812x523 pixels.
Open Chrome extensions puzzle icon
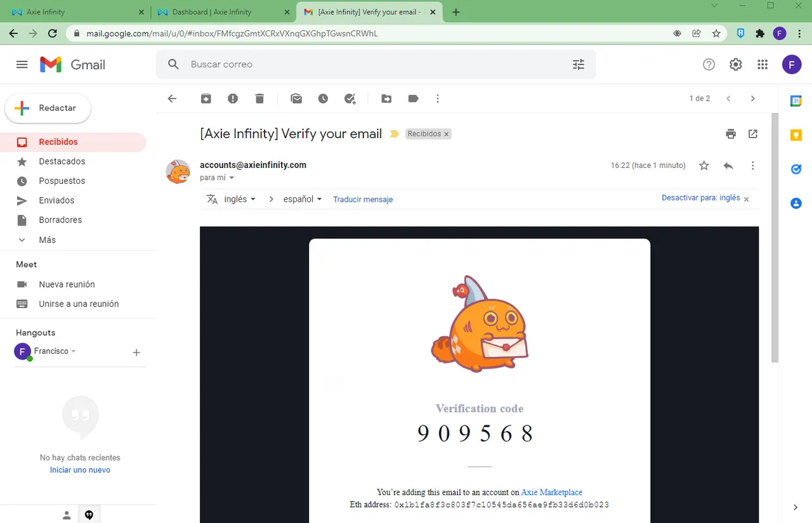click(760, 34)
